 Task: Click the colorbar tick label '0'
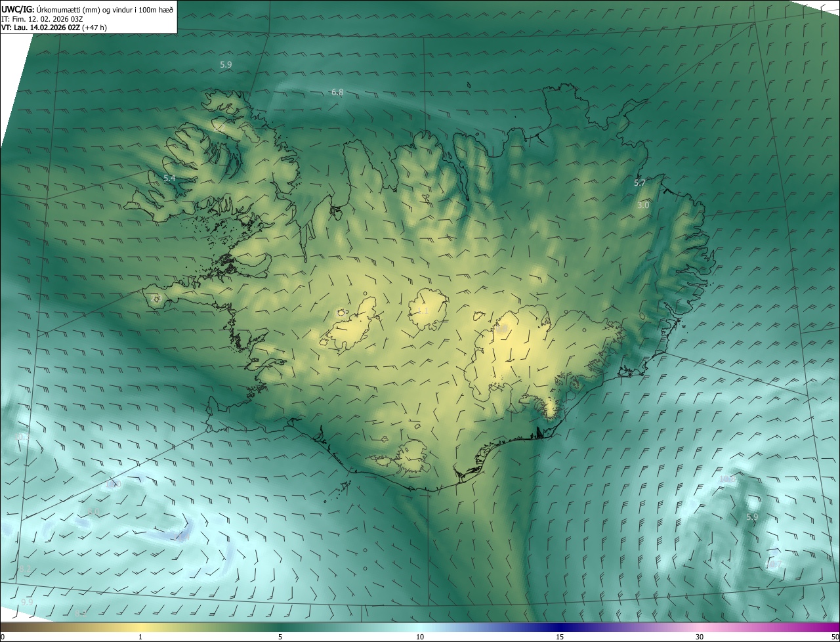click(x=2, y=637)
